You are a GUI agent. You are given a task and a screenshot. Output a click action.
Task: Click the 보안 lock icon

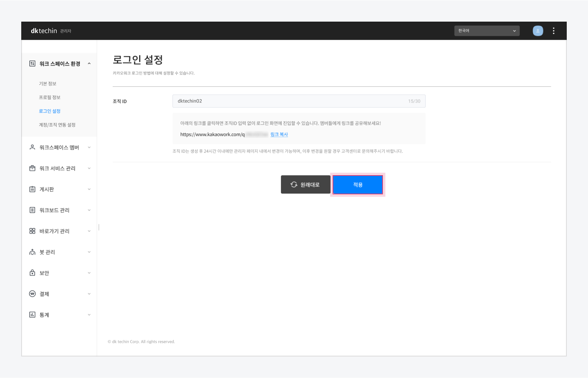click(32, 273)
